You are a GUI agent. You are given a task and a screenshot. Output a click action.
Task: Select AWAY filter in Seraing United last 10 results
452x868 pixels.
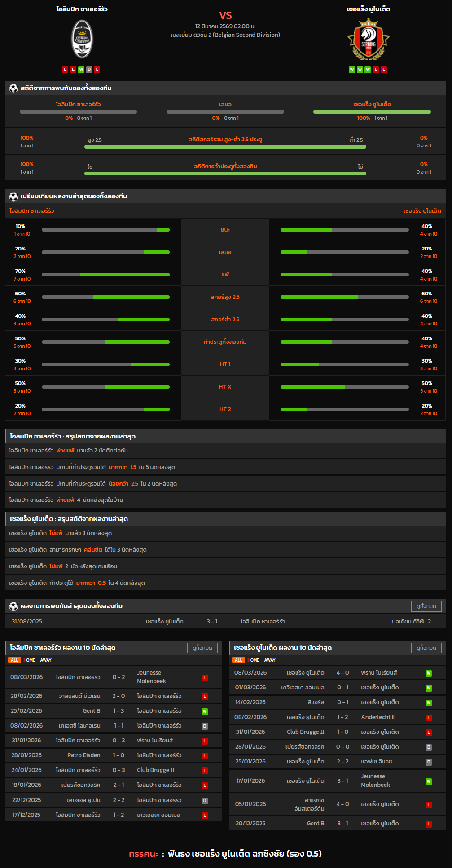270,660
